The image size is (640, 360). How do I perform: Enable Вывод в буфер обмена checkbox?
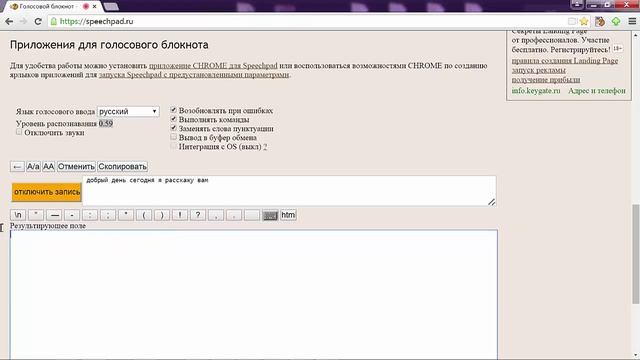tap(173, 137)
